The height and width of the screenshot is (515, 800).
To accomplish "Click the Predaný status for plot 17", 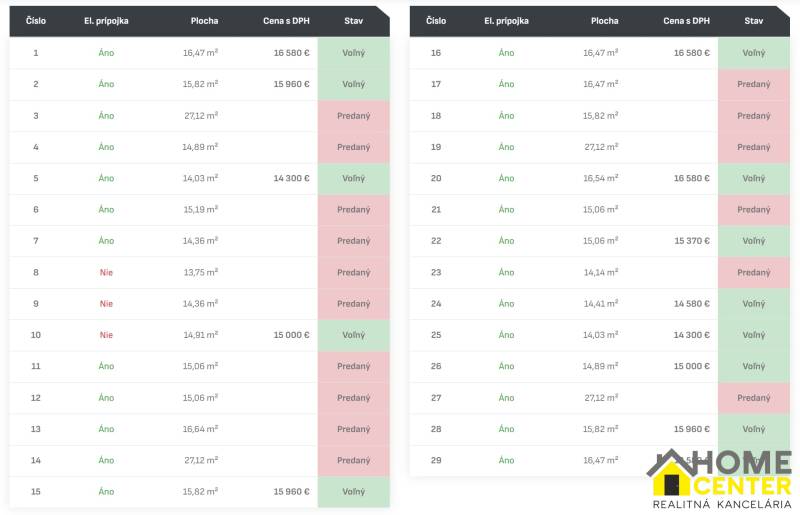I will (753, 84).
